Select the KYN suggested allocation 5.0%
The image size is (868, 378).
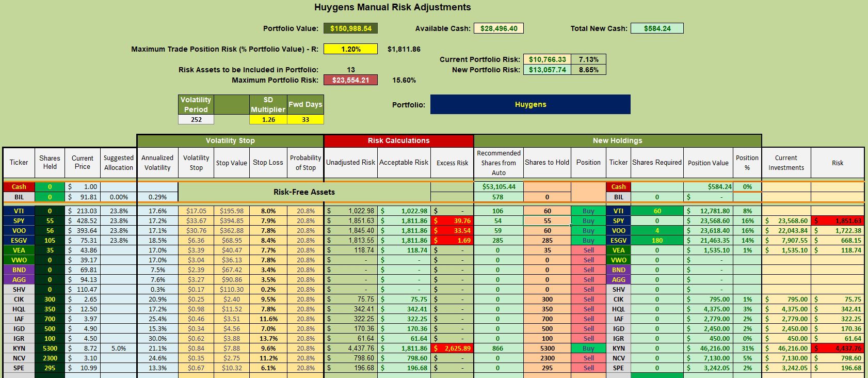[x=119, y=348]
